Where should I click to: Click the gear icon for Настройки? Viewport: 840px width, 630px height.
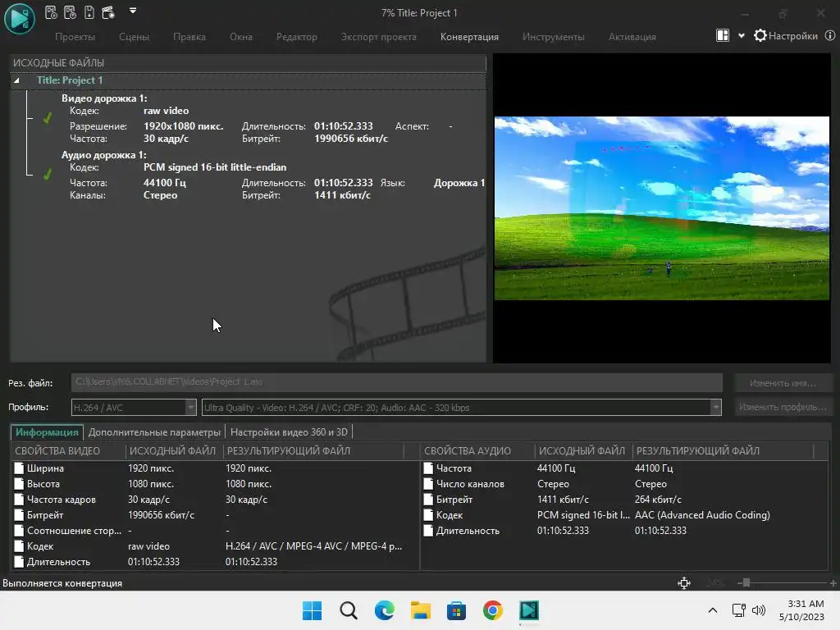tap(760, 36)
